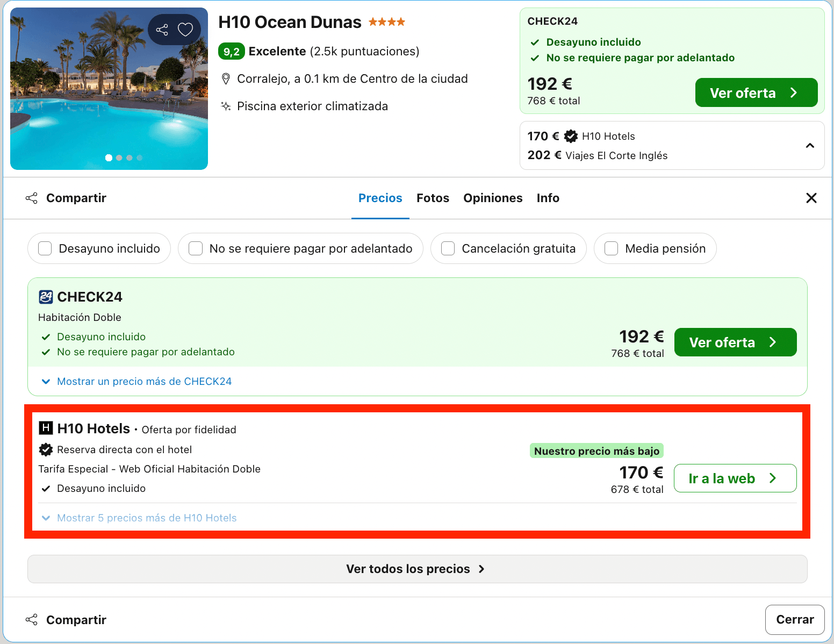Click Ver oferta in CHECK24 Habitación Doble card
The image size is (834, 644).
click(x=735, y=342)
